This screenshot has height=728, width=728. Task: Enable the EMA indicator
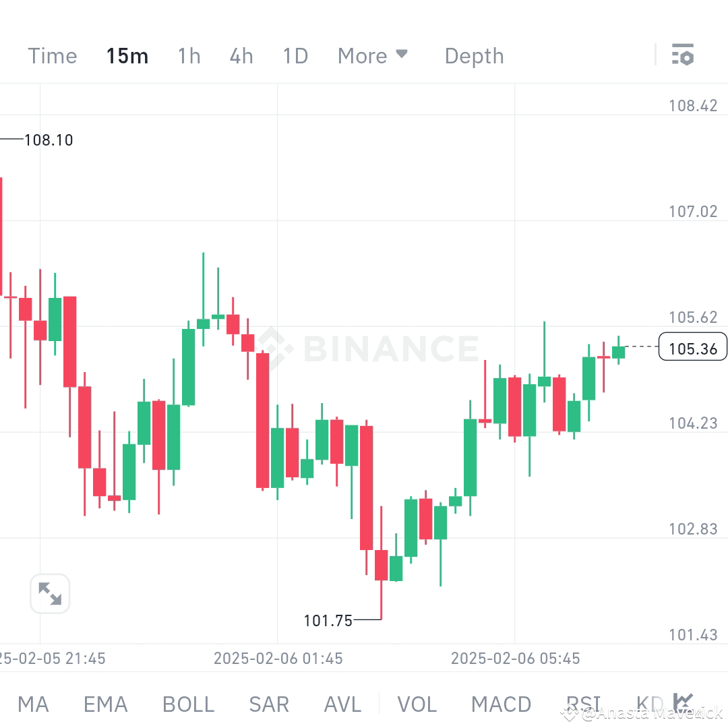[x=105, y=704]
